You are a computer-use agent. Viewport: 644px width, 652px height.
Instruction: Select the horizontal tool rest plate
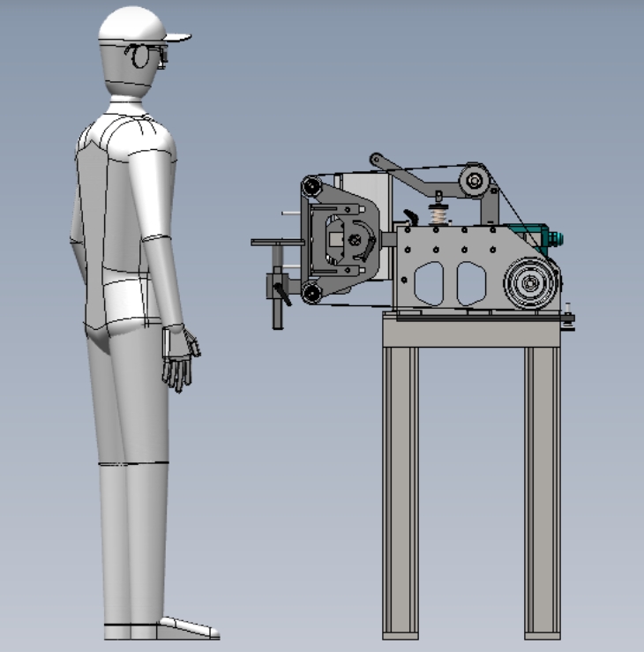[x=278, y=242]
